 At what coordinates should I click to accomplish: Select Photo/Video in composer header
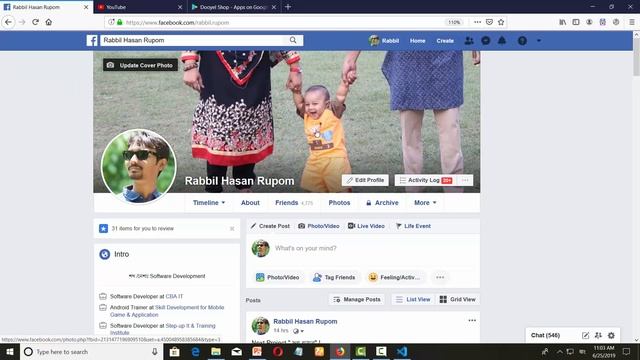[x=319, y=226]
